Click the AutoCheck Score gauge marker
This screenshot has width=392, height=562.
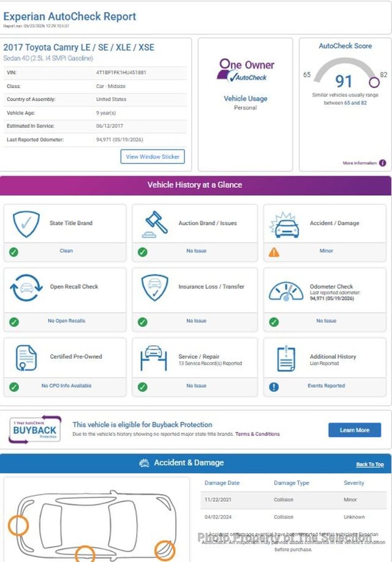(374, 83)
